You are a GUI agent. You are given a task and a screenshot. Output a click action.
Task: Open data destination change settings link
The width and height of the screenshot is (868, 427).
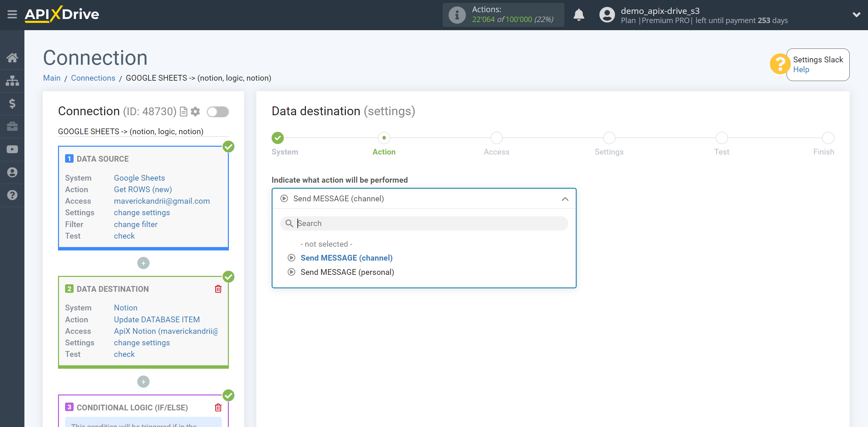pos(142,343)
